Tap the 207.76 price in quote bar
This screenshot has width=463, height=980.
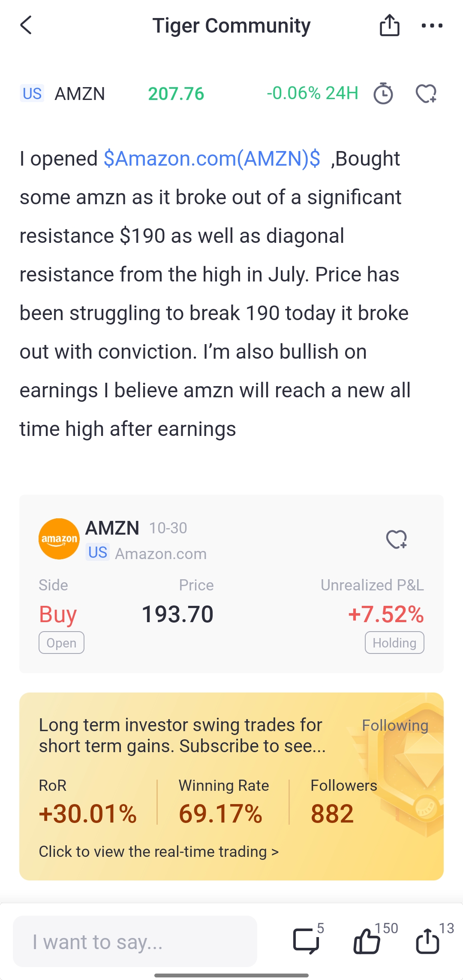pos(176,94)
